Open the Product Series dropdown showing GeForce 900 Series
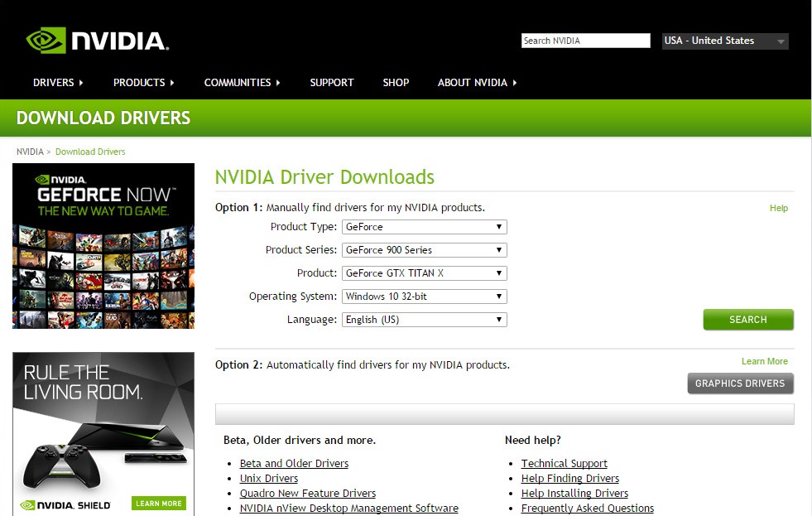This screenshot has width=812, height=516. point(424,250)
